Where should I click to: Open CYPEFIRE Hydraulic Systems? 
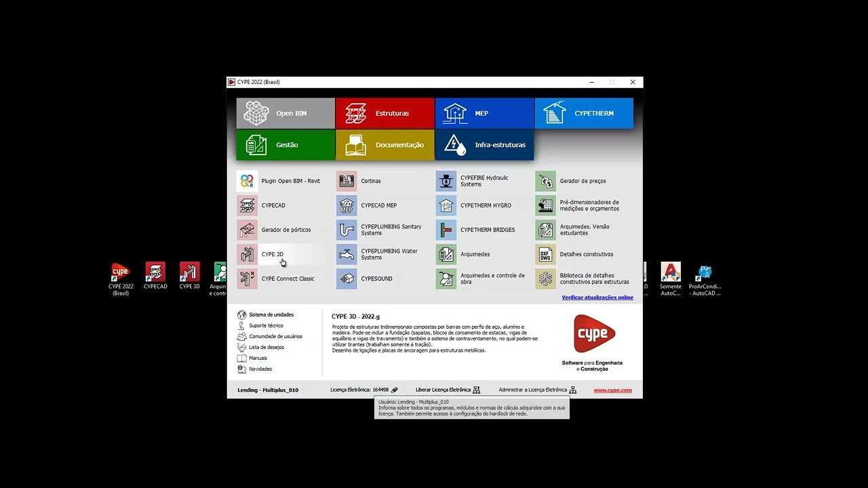coord(473,181)
